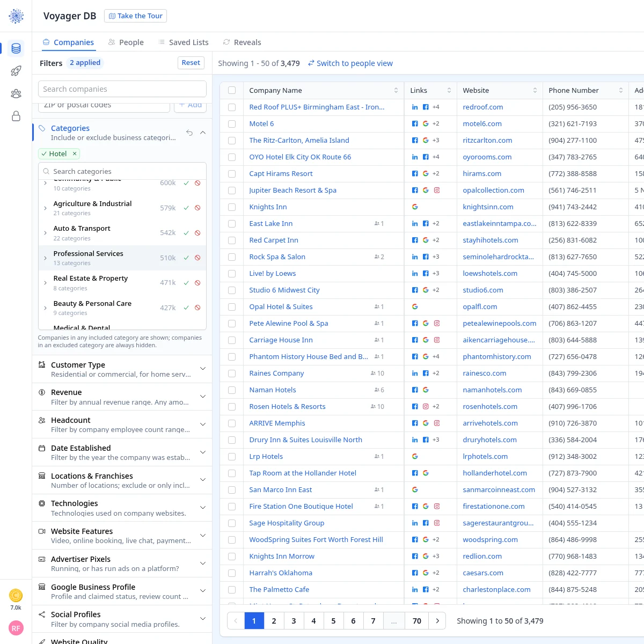Open the database icon in left sidebar
The image size is (644, 644).
pyautogui.click(x=16, y=48)
